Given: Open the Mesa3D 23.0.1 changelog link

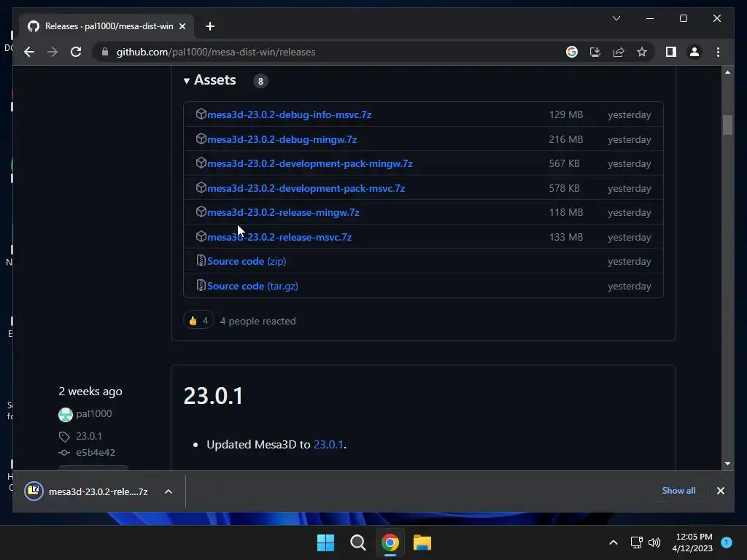Looking at the screenshot, I should 328,444.
